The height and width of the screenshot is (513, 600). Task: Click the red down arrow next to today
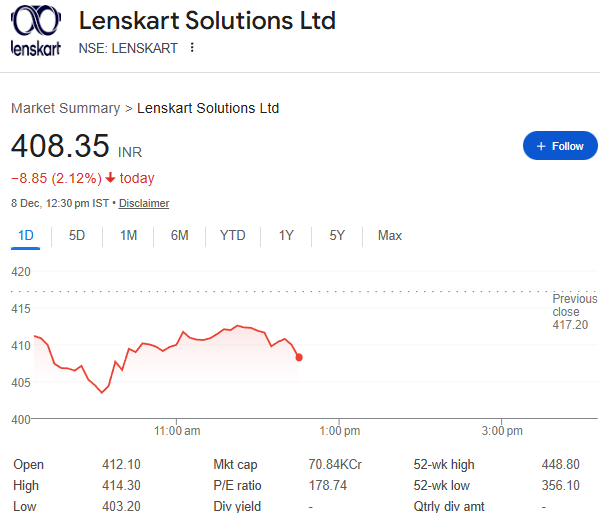point(110,179)
